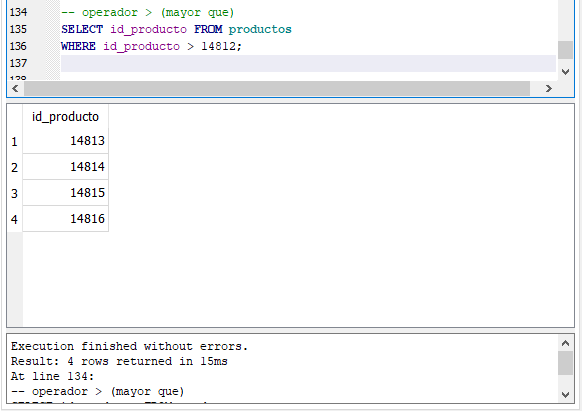Click the comment on editor line 134
The height and width of the screenshot is (416, 585).
[x=148, y=13]
